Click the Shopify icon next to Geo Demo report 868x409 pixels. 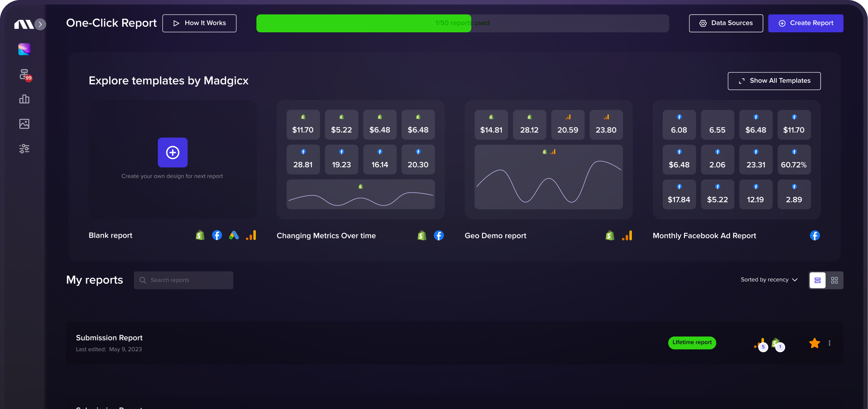(609, 235)
